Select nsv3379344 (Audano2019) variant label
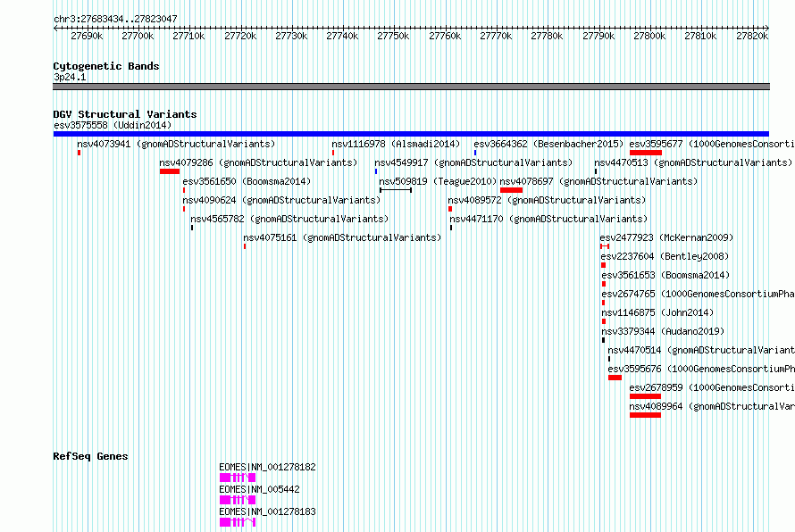The image size is (795, 532). pyautogui.click(x=663, y=331)
